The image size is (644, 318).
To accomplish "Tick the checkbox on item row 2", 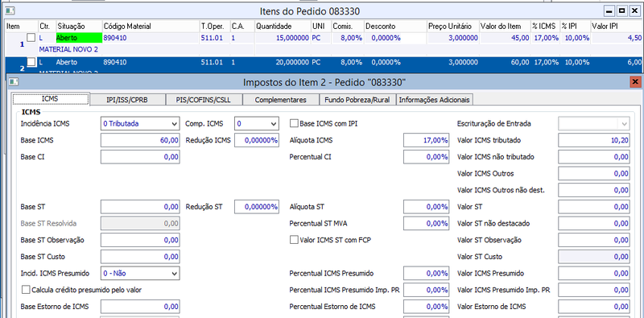I will pos(31,62).
